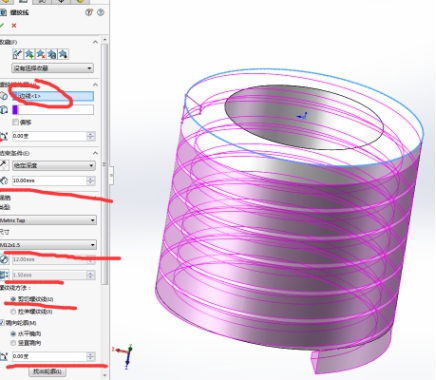
Task: Click the edge<1> selection field
Action: 53,96
